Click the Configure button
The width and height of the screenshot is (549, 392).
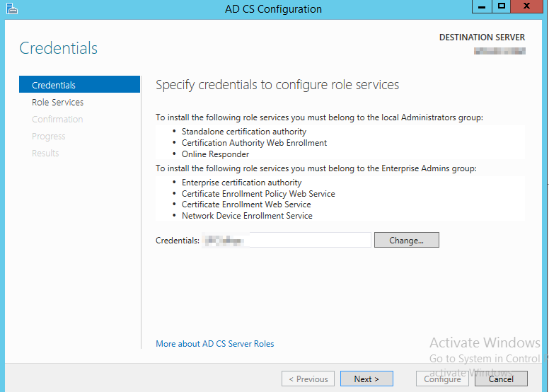pyautogui.click(x=442, y=379)
